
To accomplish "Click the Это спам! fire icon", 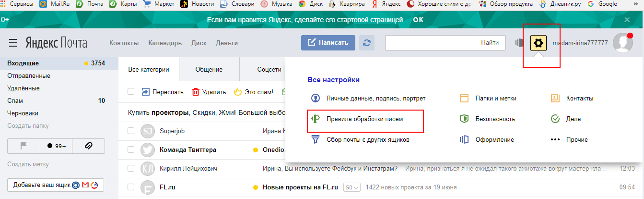I will (x=238, y=92).
